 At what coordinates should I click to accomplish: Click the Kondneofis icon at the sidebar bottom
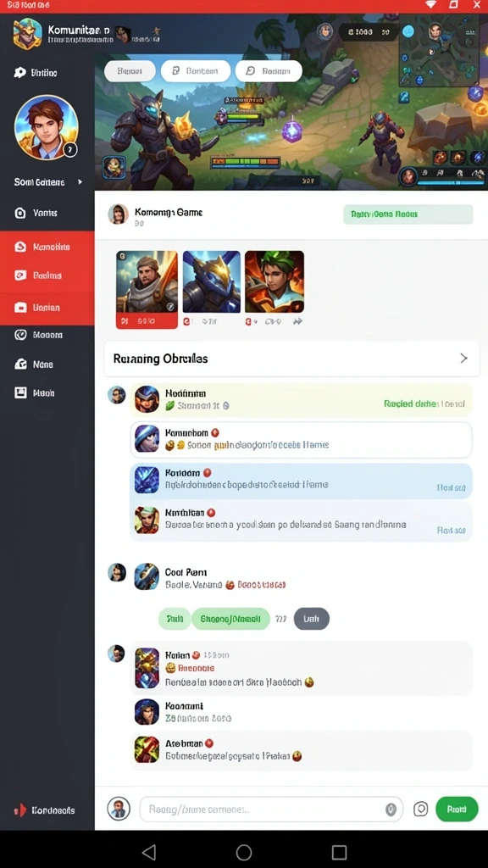(20, 810)
